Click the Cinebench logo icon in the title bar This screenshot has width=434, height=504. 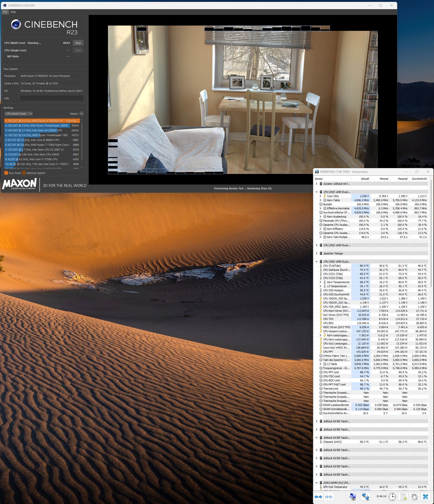[x=5, y=5]
